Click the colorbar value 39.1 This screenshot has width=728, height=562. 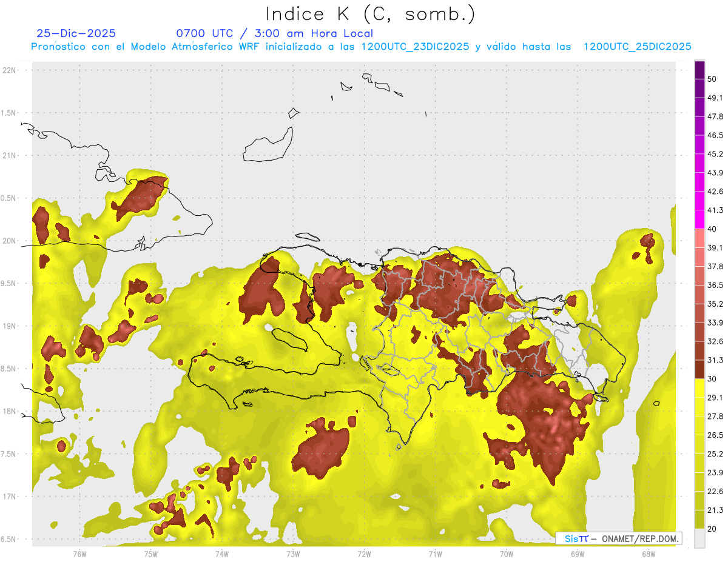tap(715, 247)
